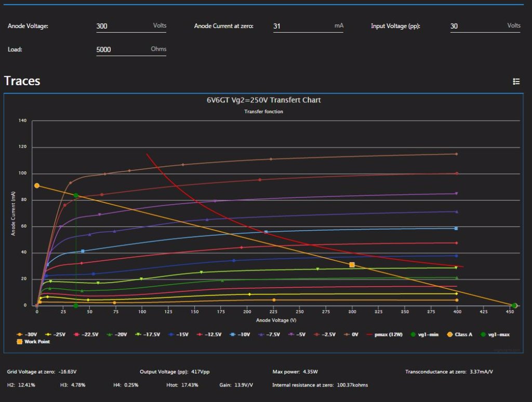
Task: Click the orange load line start point at 90 mA
Action: [x=37, y=185]
